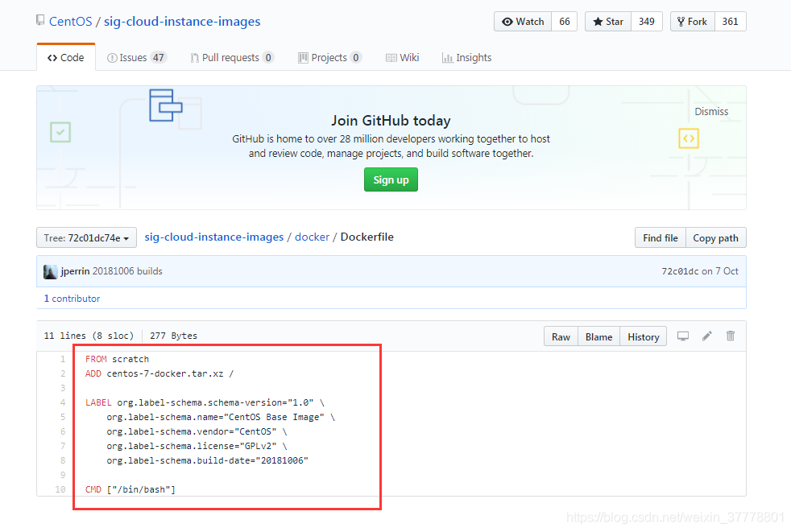
Task: Edit the file with the pencil icon
Action: 706,336
